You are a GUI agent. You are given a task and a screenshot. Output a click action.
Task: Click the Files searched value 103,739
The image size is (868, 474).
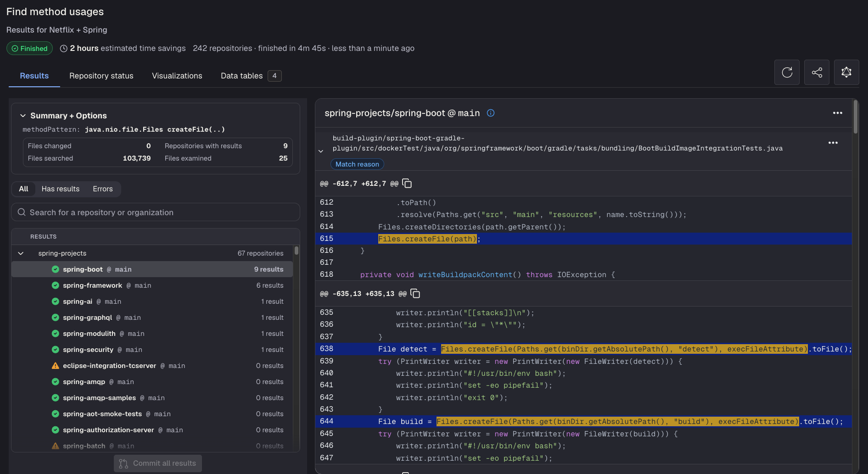click(137, 158)
